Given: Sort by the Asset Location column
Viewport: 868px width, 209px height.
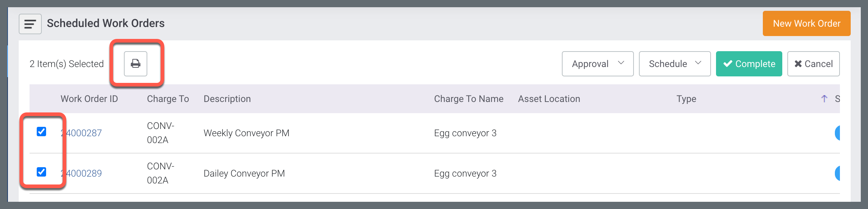Looking at the screenshot, I should point(549,99).
